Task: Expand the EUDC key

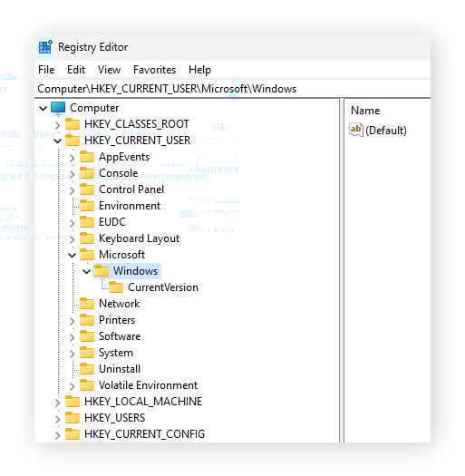Action: (x=73, y=223)
